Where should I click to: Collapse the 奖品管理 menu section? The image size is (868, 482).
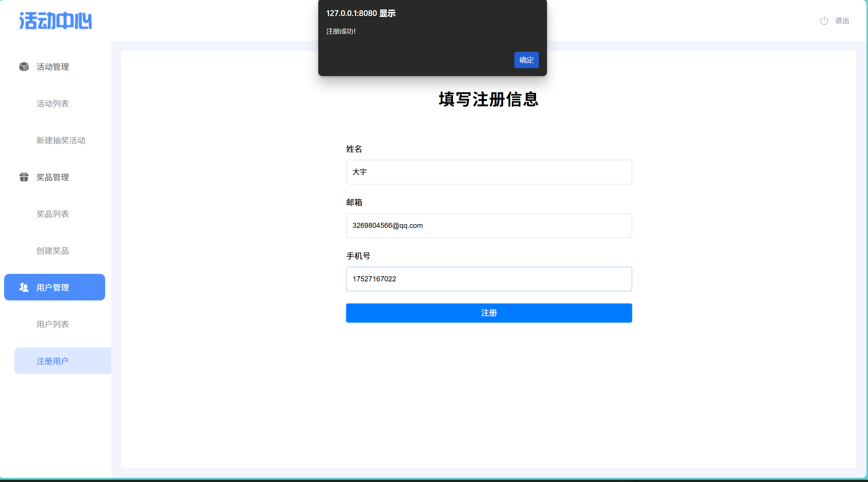pyautogui.click(x=52, y=177)
